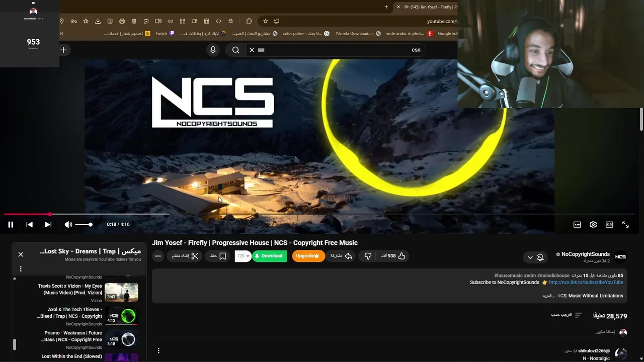This screenshot has height=362, width=644.
Task: Click the shikutozi2266 commenter avatar
Action: tap(621, 354)
